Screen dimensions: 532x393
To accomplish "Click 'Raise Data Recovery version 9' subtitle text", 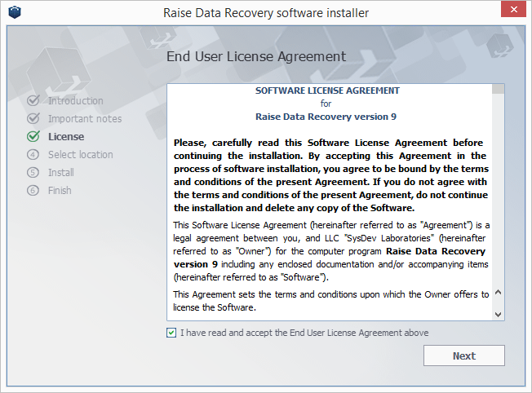I will pyautogui.click(x=326, y=117).
